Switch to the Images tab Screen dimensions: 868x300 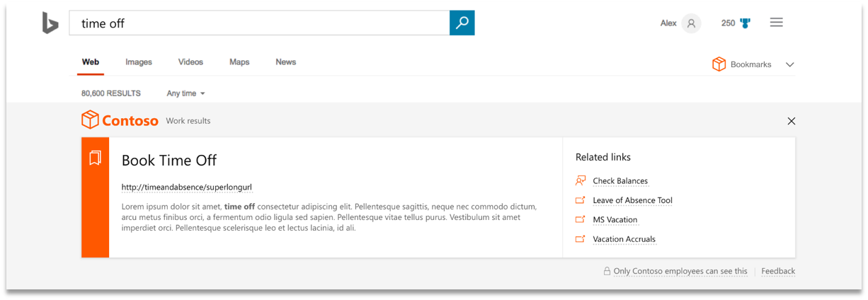(139, 62)
